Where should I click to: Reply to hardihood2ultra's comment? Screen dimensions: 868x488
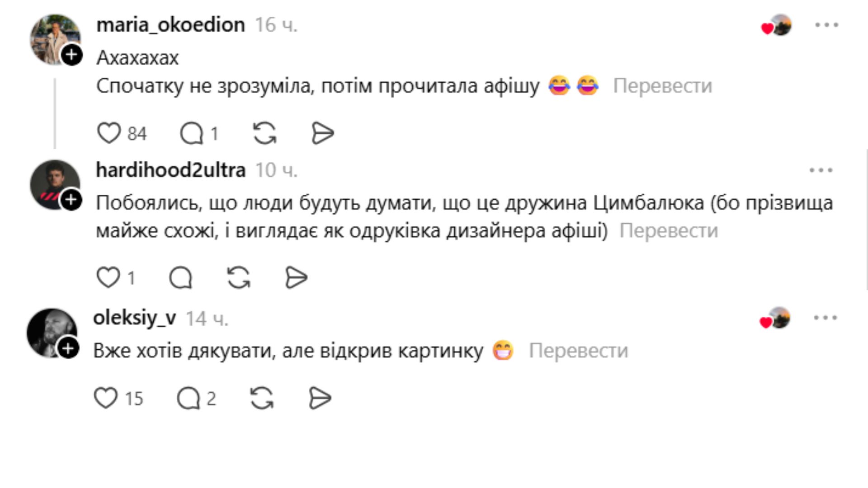pos(181,277)
